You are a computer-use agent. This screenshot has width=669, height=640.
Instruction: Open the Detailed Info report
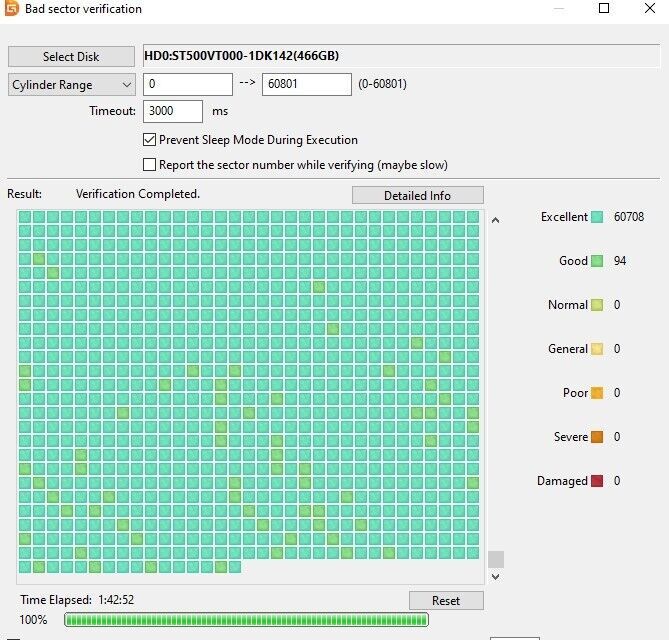pyautogui.click(x=418, y=195)
